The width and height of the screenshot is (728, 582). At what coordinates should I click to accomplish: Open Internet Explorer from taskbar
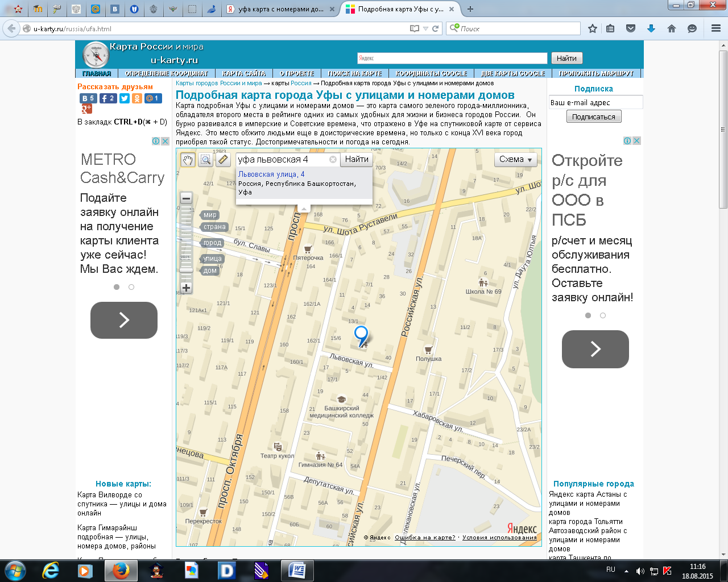51,571
